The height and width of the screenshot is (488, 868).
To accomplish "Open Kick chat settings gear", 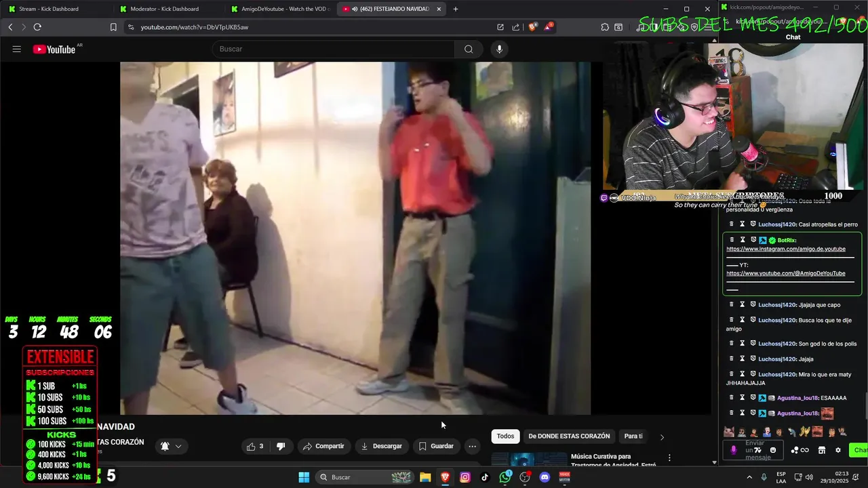I will pos(838,450).
